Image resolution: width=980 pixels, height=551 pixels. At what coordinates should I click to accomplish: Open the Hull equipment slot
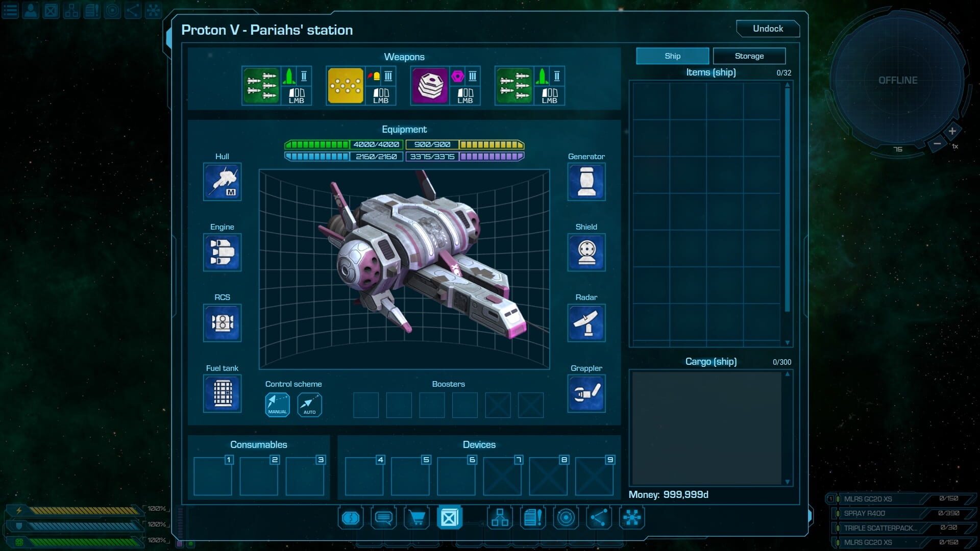[222, 182]
